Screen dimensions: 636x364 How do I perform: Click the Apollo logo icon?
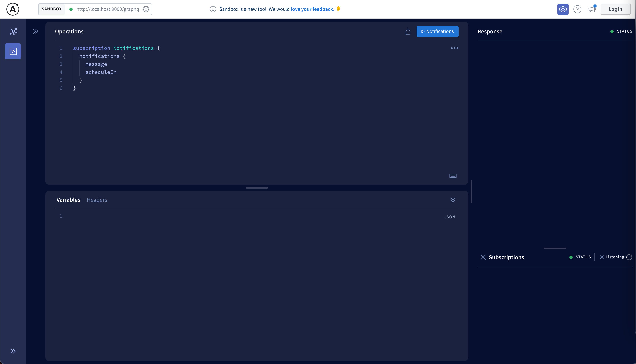click(x=13, y=9)
